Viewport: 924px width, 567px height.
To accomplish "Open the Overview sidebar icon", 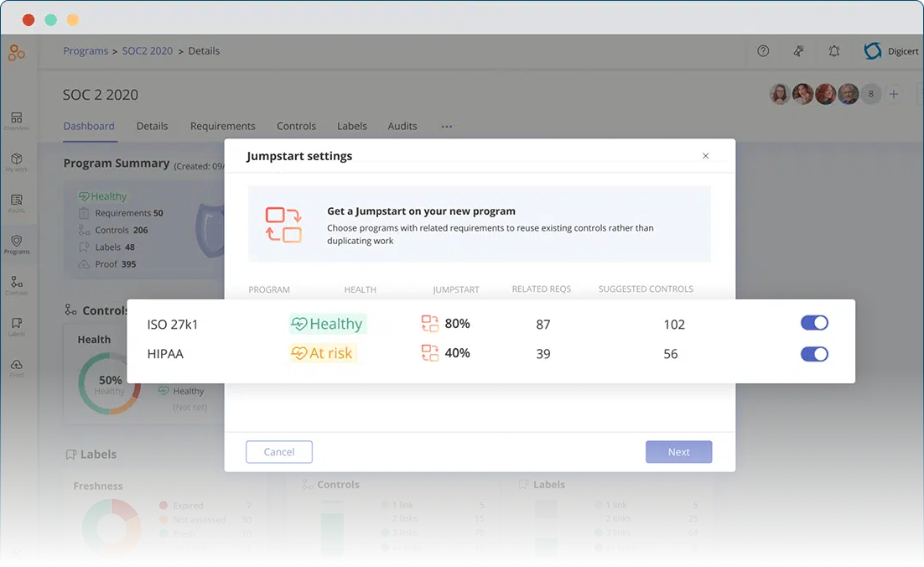I will click(x=17, y=121).
